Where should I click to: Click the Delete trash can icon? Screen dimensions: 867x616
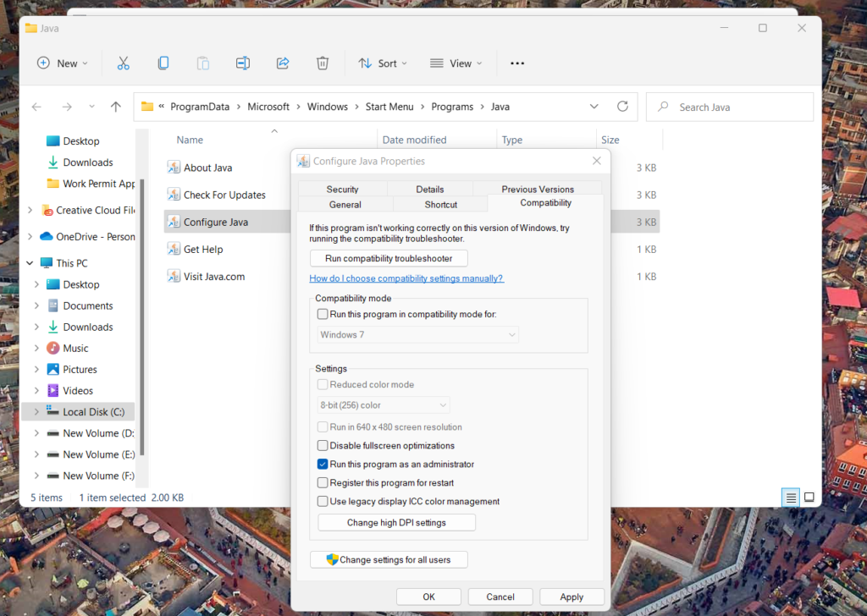click(323, 63)
